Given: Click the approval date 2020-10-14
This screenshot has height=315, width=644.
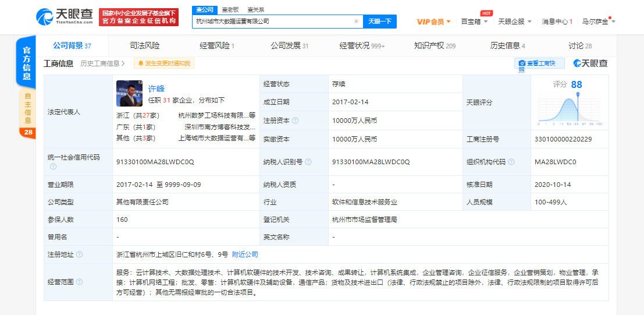Looking at the screenshot, I should (553, 185).
